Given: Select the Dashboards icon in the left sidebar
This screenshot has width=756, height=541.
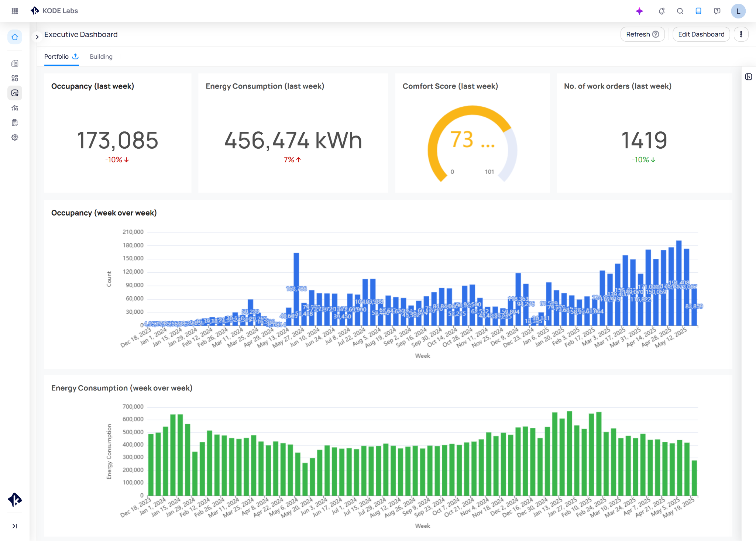Looking at the screenshot, I should 15,78.
